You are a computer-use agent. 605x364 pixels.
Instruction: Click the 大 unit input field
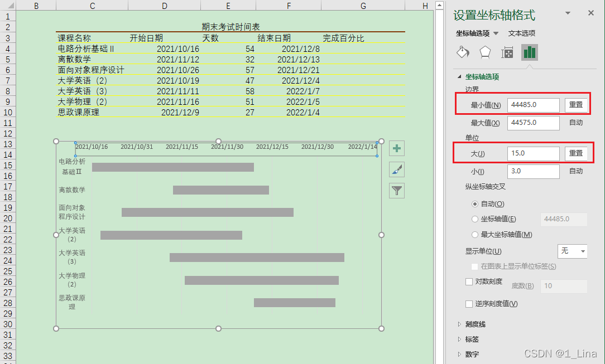coord(533,153)
